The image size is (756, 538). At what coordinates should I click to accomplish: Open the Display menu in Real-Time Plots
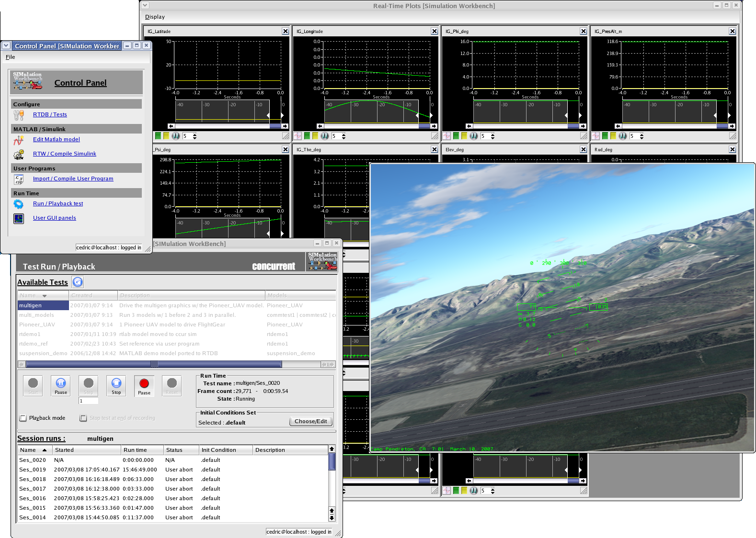pos(155,17)
